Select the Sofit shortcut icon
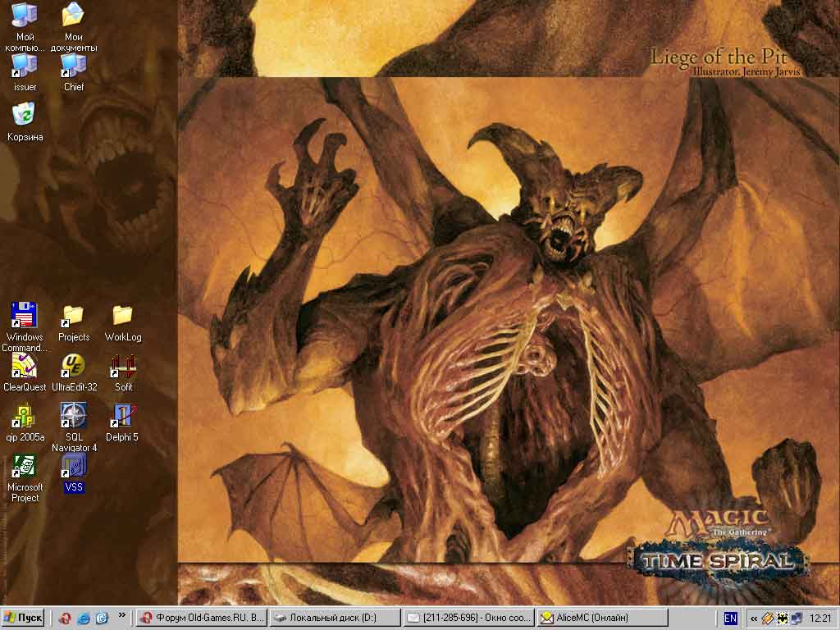The image size is (840, 630). point(123,365)
